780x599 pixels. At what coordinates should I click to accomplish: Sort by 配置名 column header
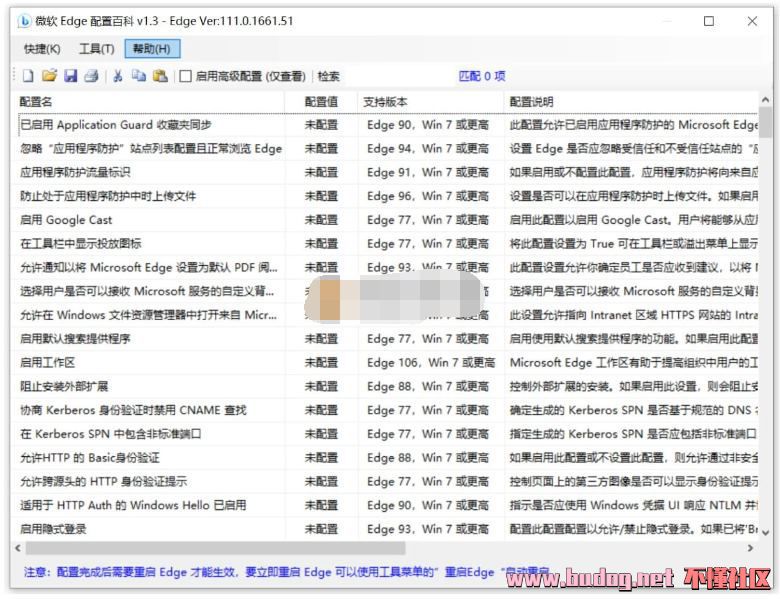tap(149, 102)
